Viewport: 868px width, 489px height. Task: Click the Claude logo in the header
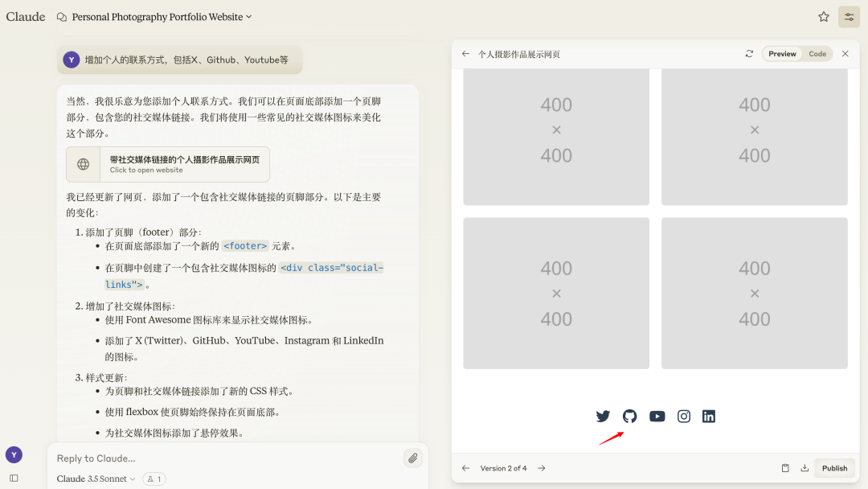(x=26, y=16)
